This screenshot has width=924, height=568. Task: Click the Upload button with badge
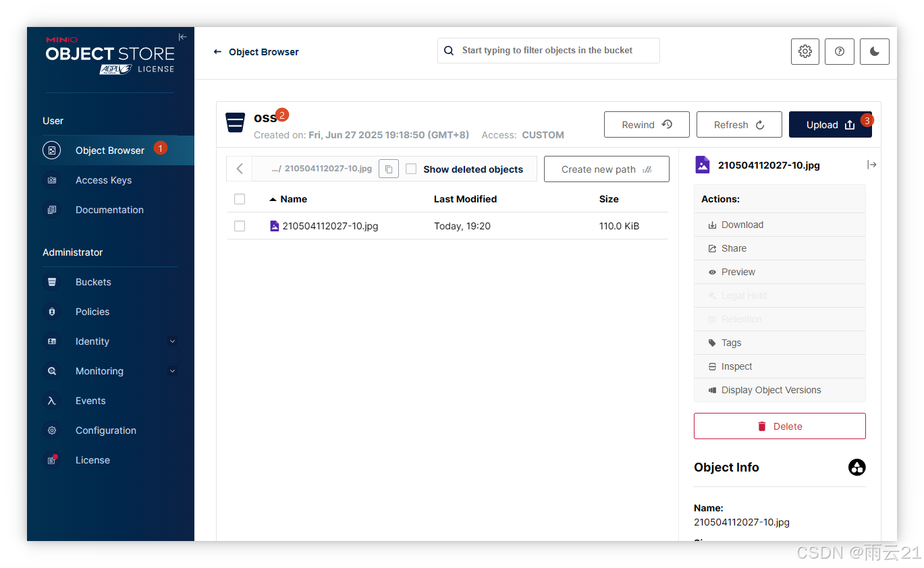tap(830, 124)
